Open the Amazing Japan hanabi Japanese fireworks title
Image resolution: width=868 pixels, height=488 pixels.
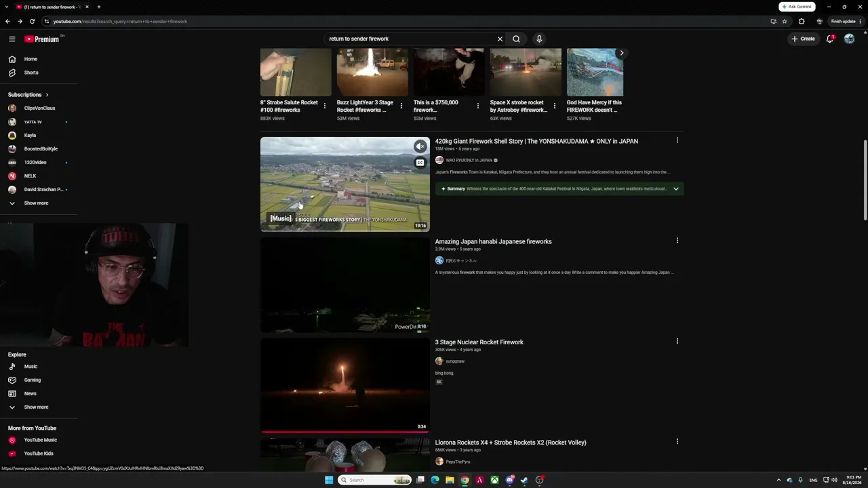coord(493,241)
